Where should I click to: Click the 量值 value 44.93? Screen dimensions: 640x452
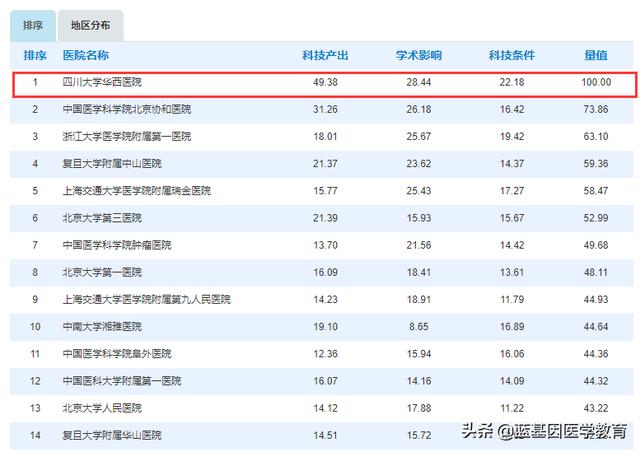pyautogui.click(x=596, y=299)
